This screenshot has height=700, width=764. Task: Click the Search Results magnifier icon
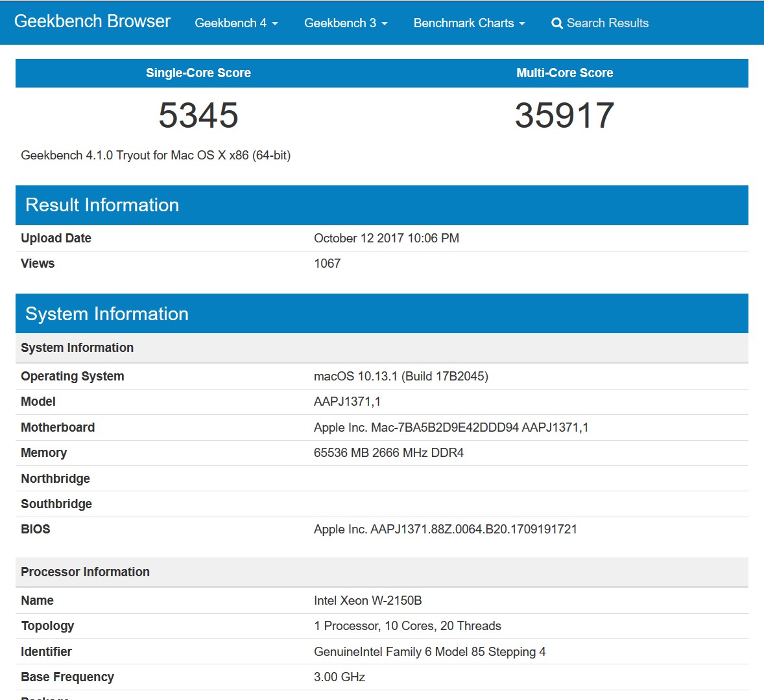pyautogui.click(x=557, y=23)
